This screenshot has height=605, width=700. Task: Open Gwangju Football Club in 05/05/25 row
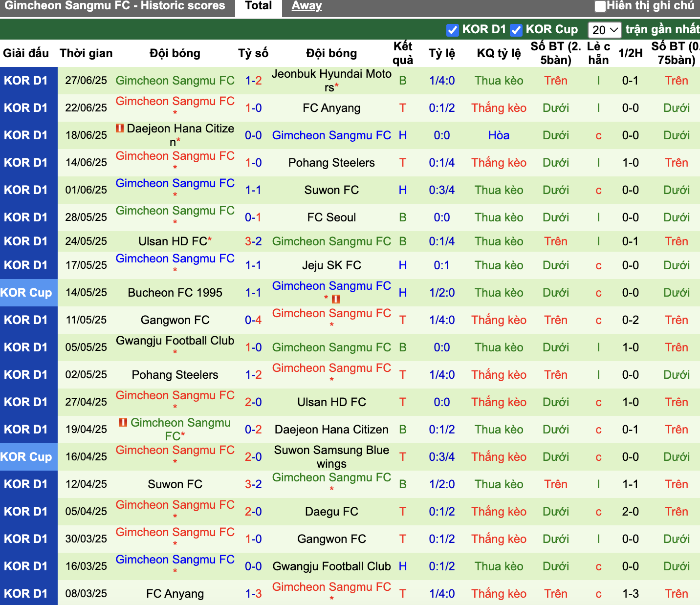pyautogui.click(x=175, y=341)
